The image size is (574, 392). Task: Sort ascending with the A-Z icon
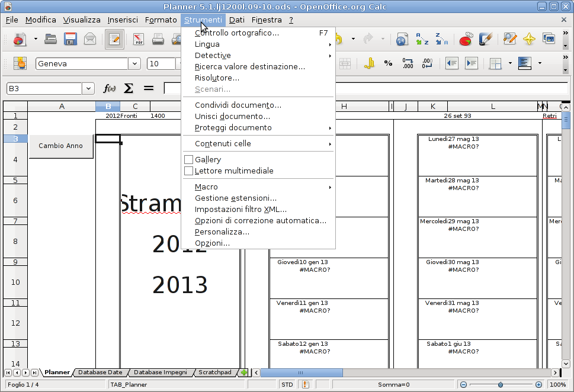pyautogui.click(x=422, y=39)
